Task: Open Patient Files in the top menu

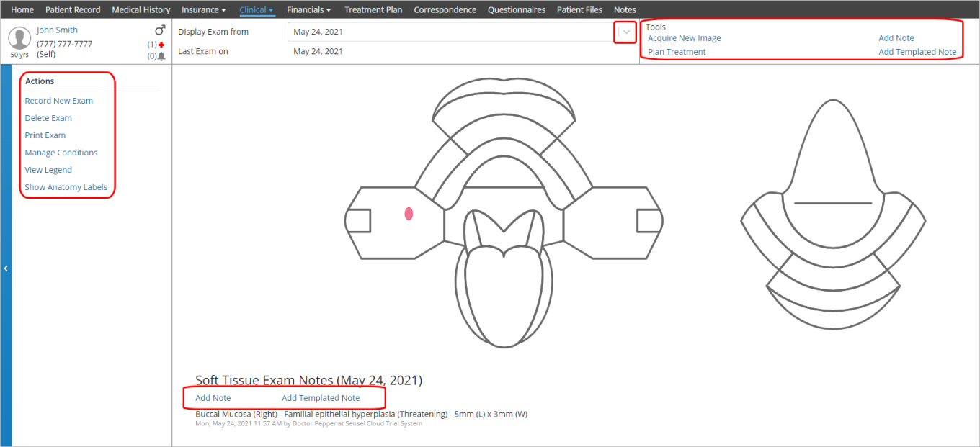Action: point(580,10)
